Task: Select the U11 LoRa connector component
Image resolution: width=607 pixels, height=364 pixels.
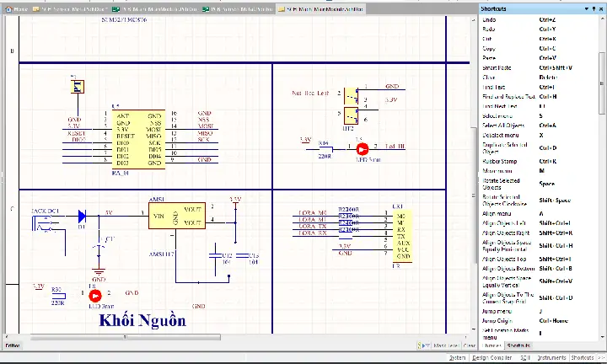Action: (402, 236)
